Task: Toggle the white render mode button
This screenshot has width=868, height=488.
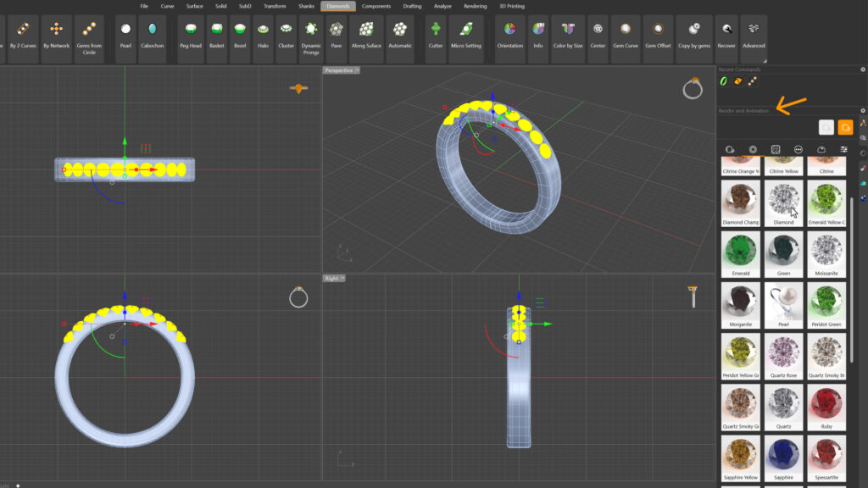Action: (x=826, y=127)
